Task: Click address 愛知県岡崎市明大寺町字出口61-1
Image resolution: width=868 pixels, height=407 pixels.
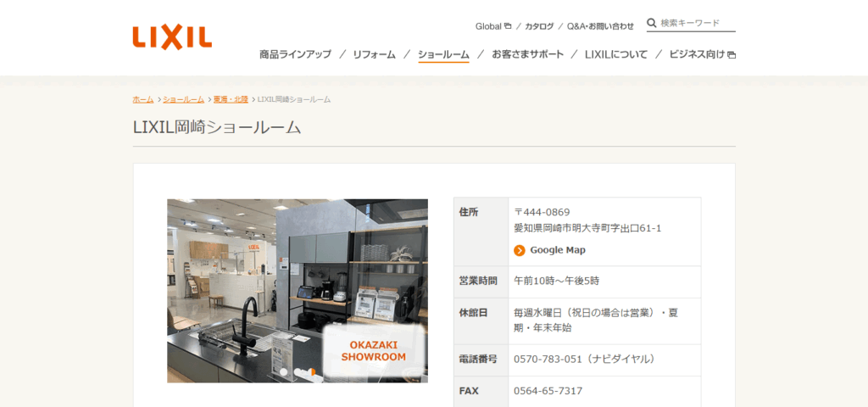Action: [587, 228]
